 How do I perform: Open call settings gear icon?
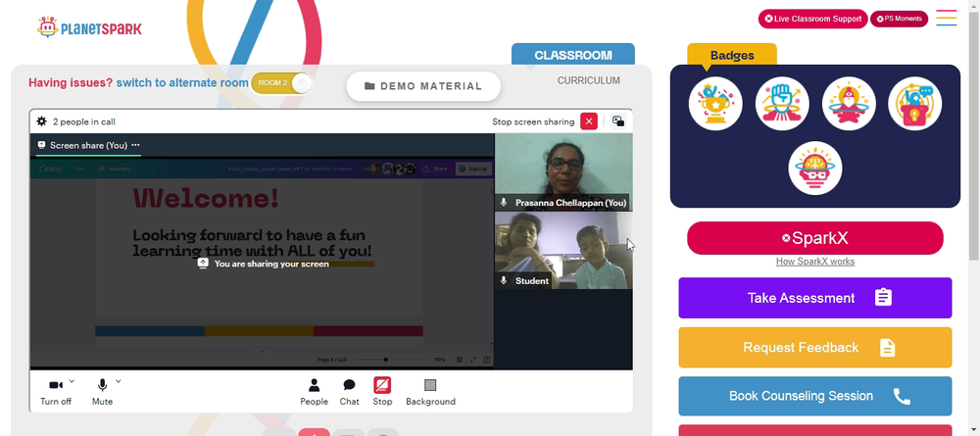[x=42, y=121]
